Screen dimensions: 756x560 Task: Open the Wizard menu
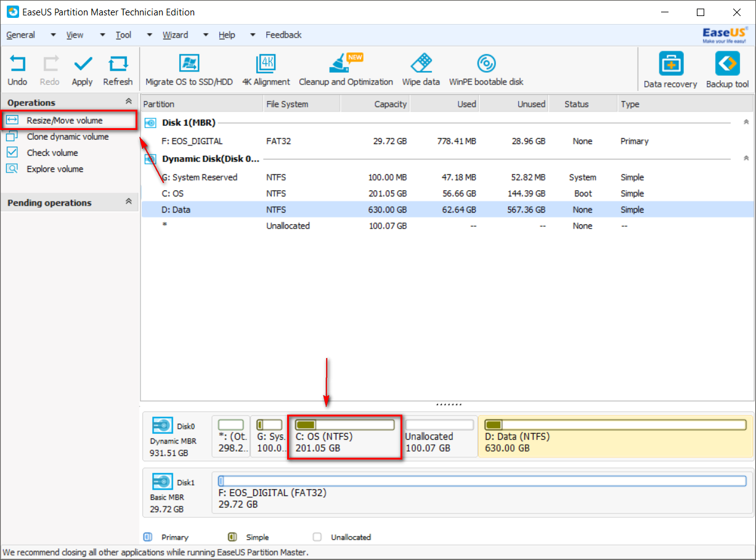point(176,35)
